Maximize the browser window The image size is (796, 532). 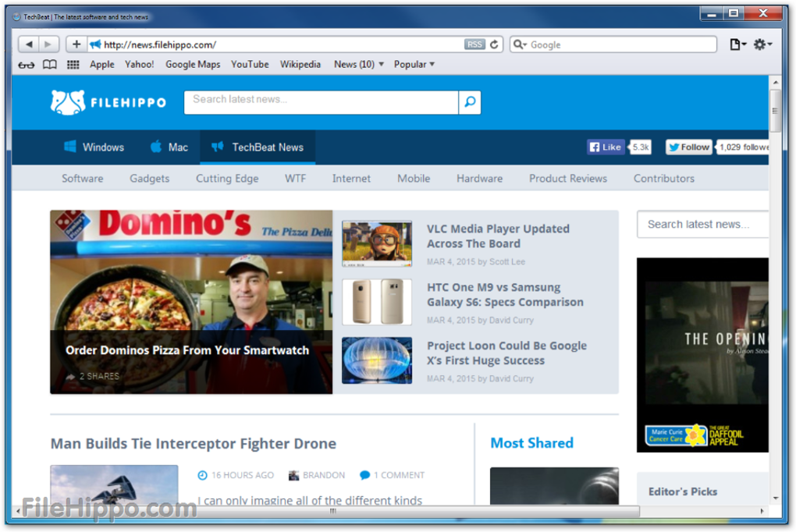tap(734, 14)
